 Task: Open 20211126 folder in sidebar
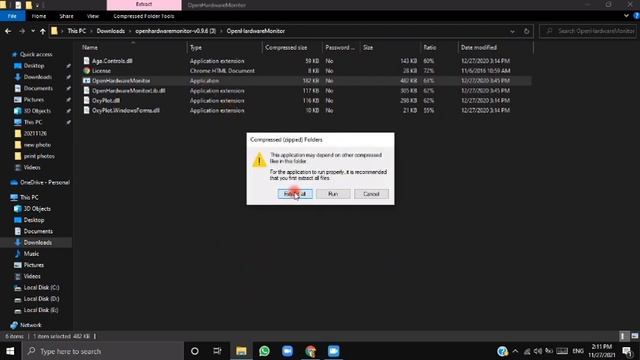pos(35,133)
